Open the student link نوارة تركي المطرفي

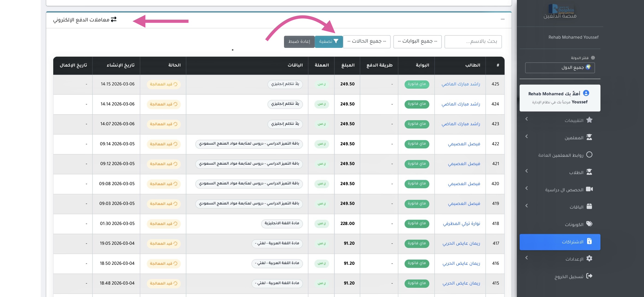click(x=461, y=224)
